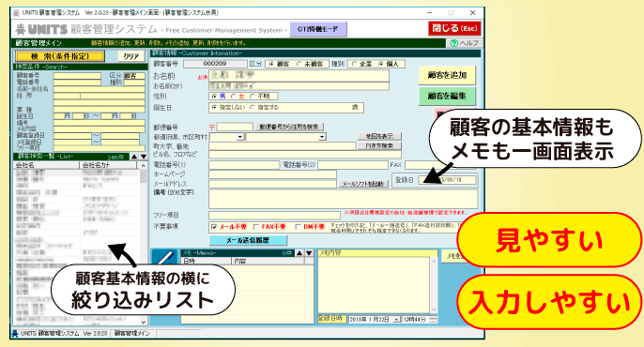This screenshot has width=644, height=347.
Task: Click the down arrow in customer list header
Action: click(x=144, y=157)
